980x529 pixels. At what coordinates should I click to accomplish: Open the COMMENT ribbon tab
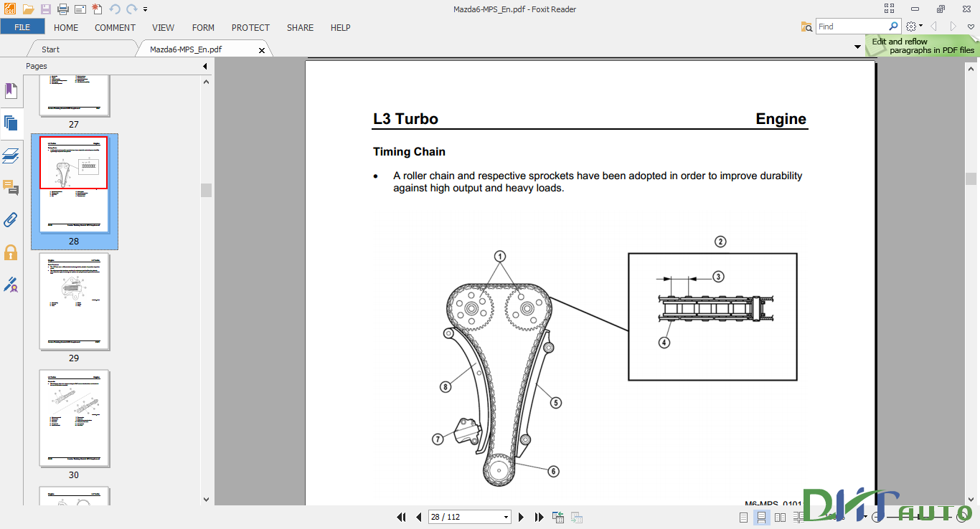[x=115, y=27]
